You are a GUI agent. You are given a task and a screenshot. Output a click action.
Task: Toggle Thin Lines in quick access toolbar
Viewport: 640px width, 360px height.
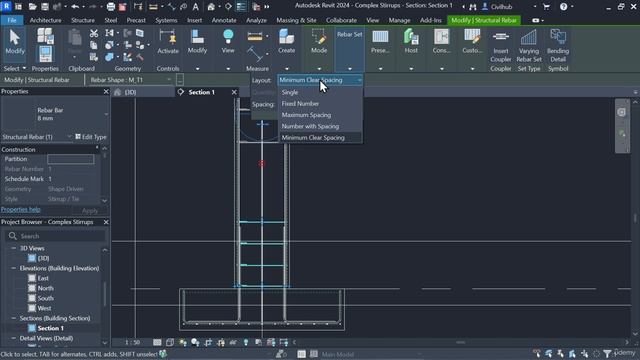[241, 7]
